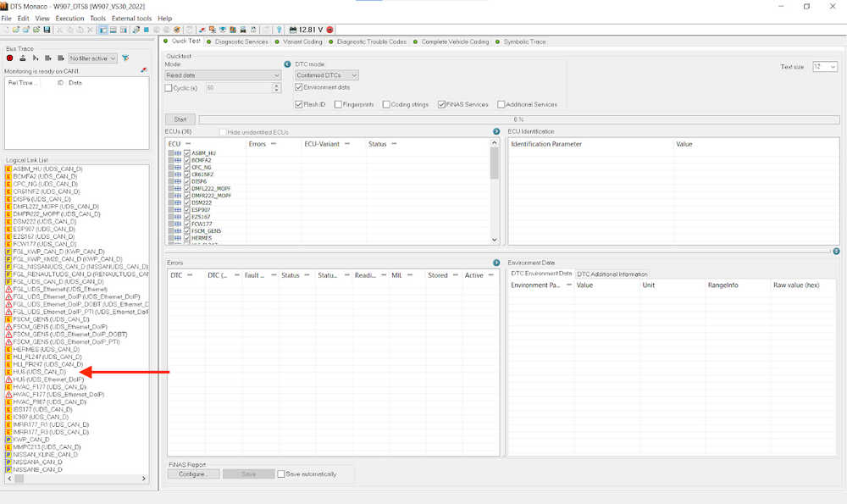This screenshot has height=504, width=847.
Task: Click the lightbulb help icon in toolbar
Action: pyautogui.click(x=279, y=30)
